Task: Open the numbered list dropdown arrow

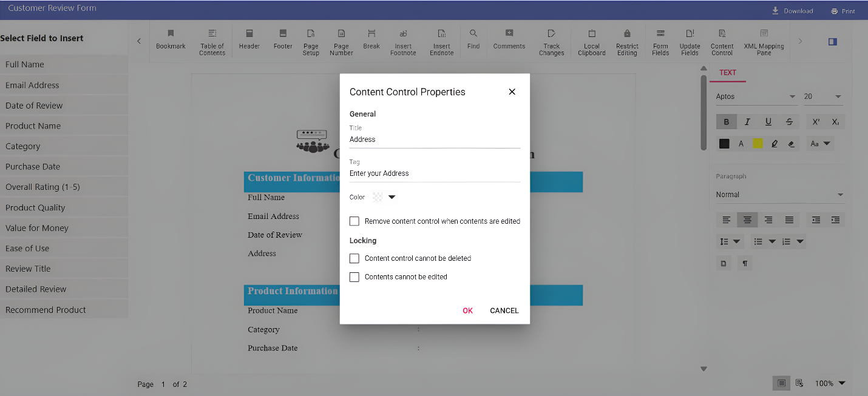Action: click(800, 241)
